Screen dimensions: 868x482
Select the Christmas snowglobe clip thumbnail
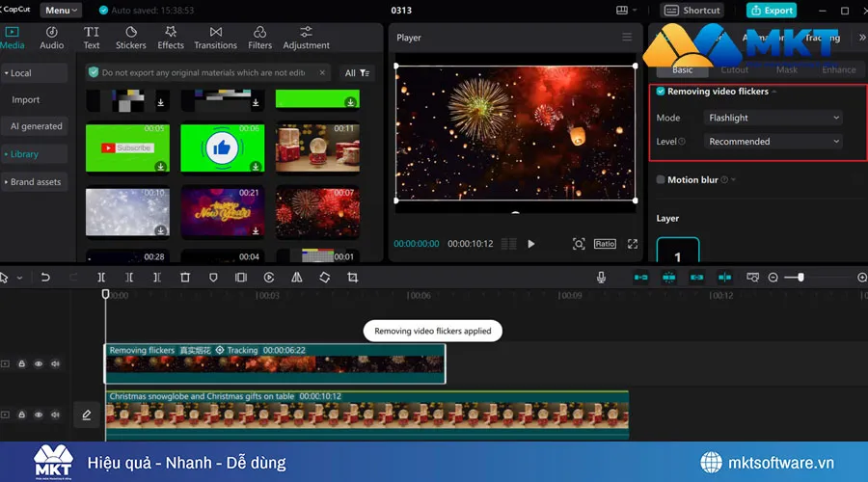click(317, 147)
